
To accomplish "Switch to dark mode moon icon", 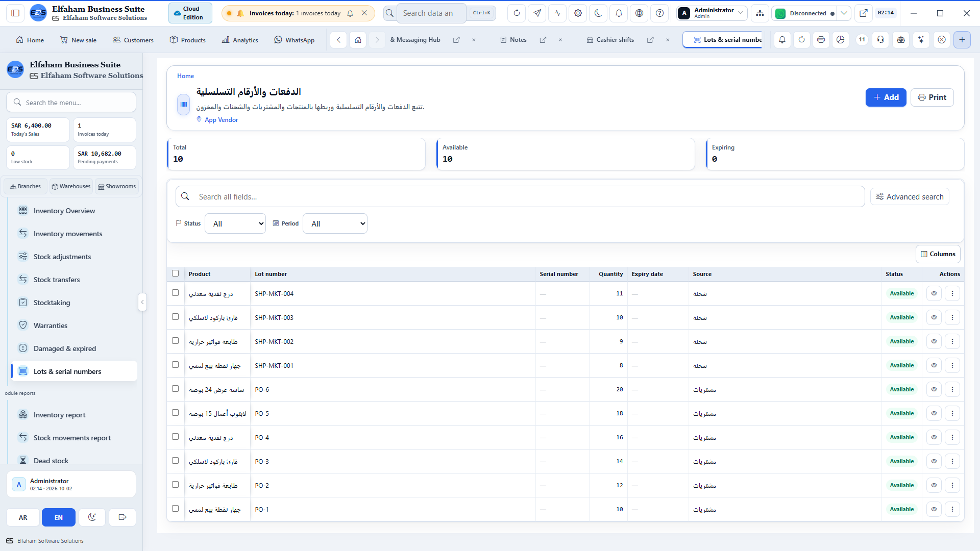I will point(598,13).
